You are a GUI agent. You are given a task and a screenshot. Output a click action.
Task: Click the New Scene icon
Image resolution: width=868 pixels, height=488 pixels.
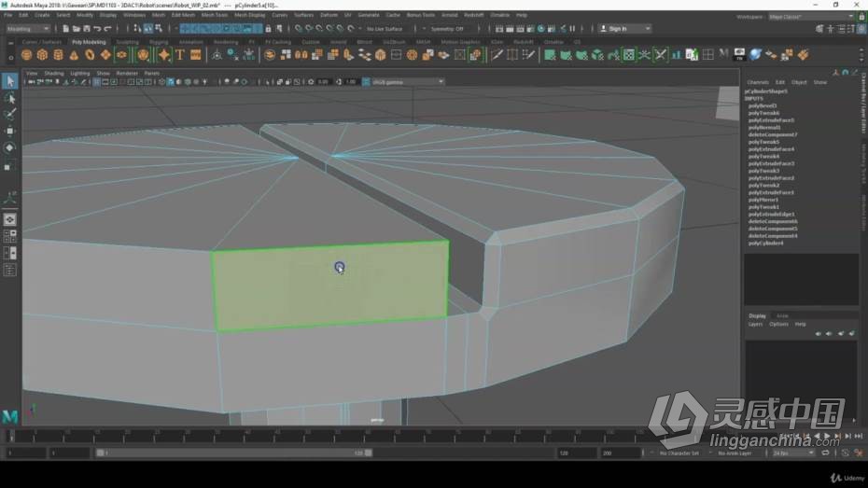[65, 29]
